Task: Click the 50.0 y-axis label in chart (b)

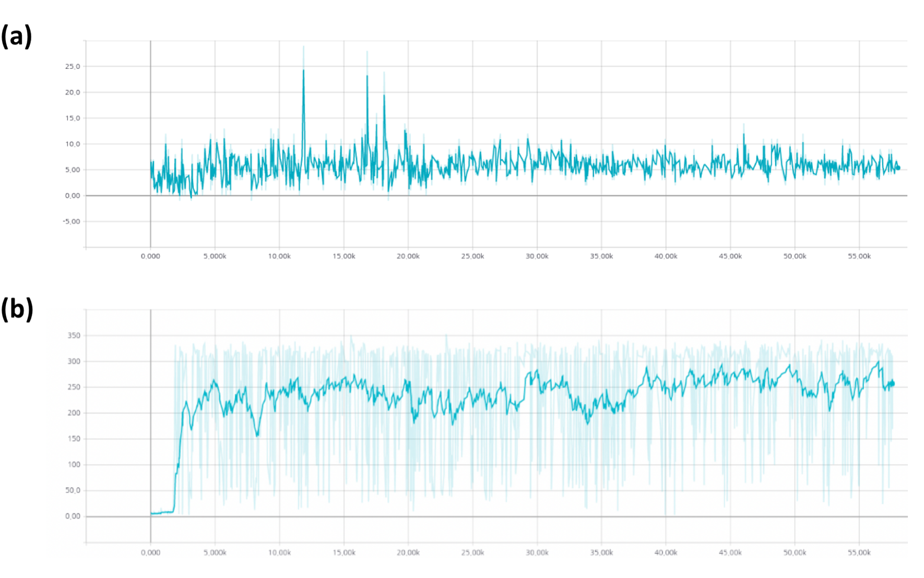Action: [x=73, y=490]
